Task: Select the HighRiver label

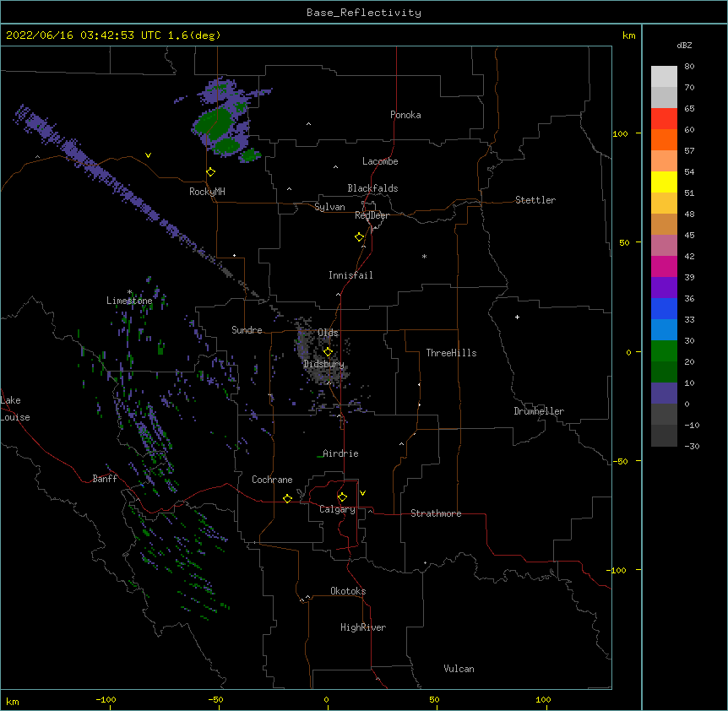Action: (363, 627)
